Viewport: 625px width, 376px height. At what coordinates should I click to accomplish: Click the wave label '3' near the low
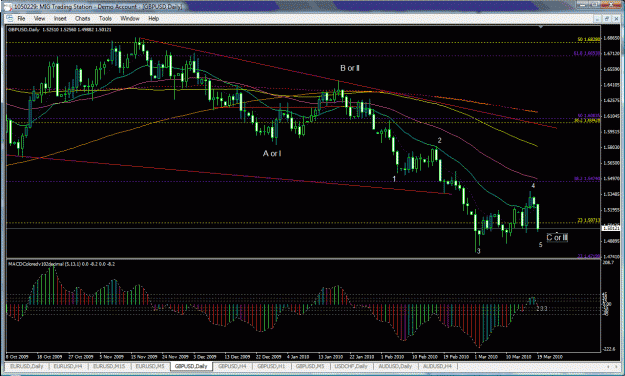pos(479,251)
